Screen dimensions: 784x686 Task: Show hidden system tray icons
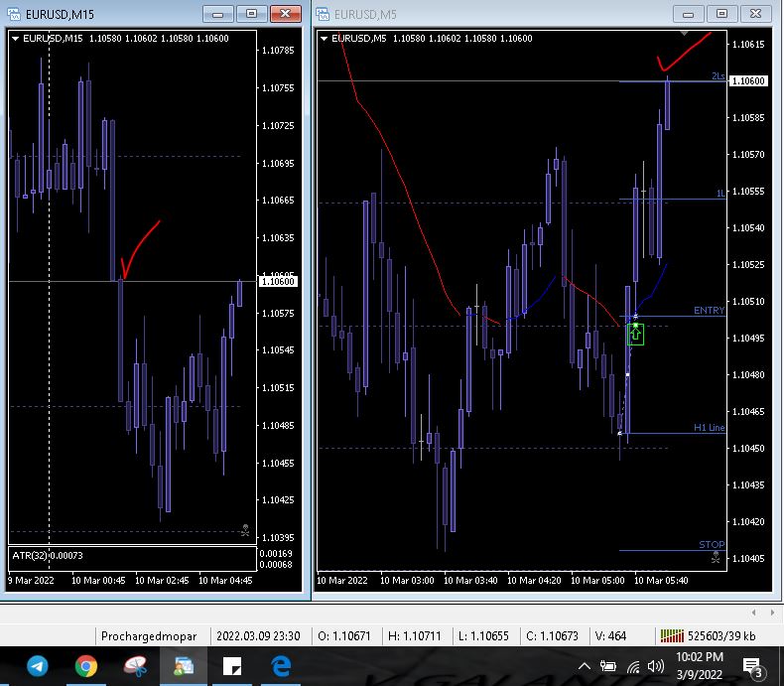pos(584,666)
